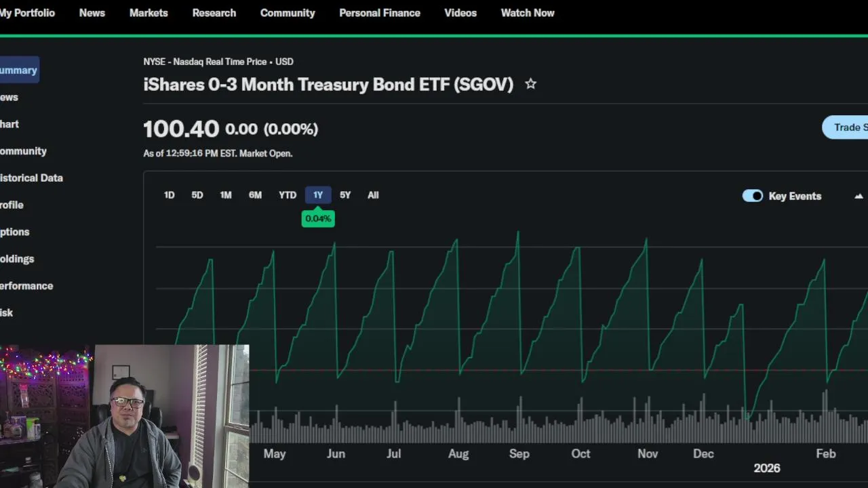The height and width of the screenshot is (488, 868).
Task: Open the Performance sidebar section
Action: pos(26,285)
